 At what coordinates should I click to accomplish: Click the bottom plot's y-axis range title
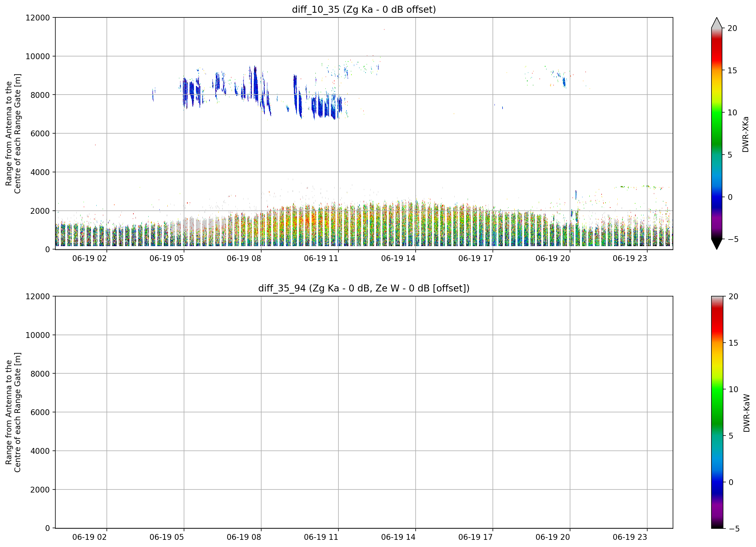coord(13,412)
